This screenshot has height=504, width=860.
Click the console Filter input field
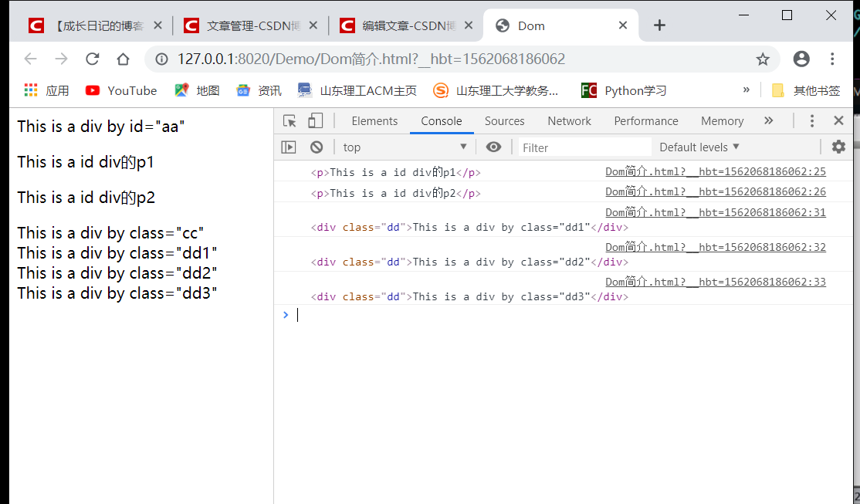[583, 147]
